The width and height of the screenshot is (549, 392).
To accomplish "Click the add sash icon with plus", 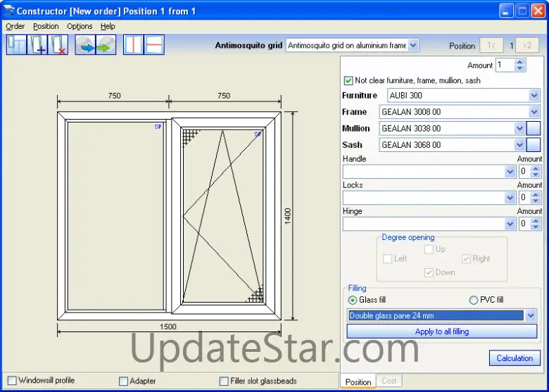I will [x=37, y=45].
